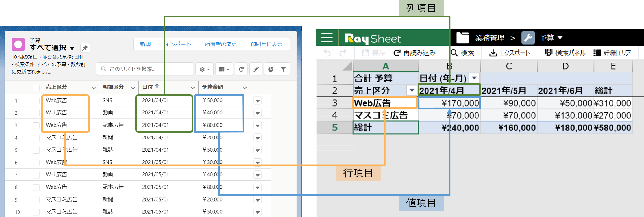Click the 2021年/5月 column label

point(504,90)
